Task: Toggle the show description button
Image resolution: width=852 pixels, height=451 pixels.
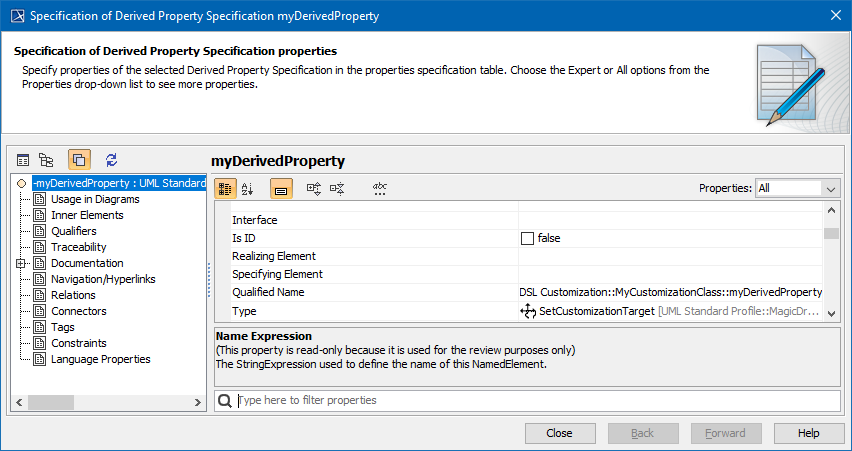Action: pyautogui.click(x=281, y=188)
